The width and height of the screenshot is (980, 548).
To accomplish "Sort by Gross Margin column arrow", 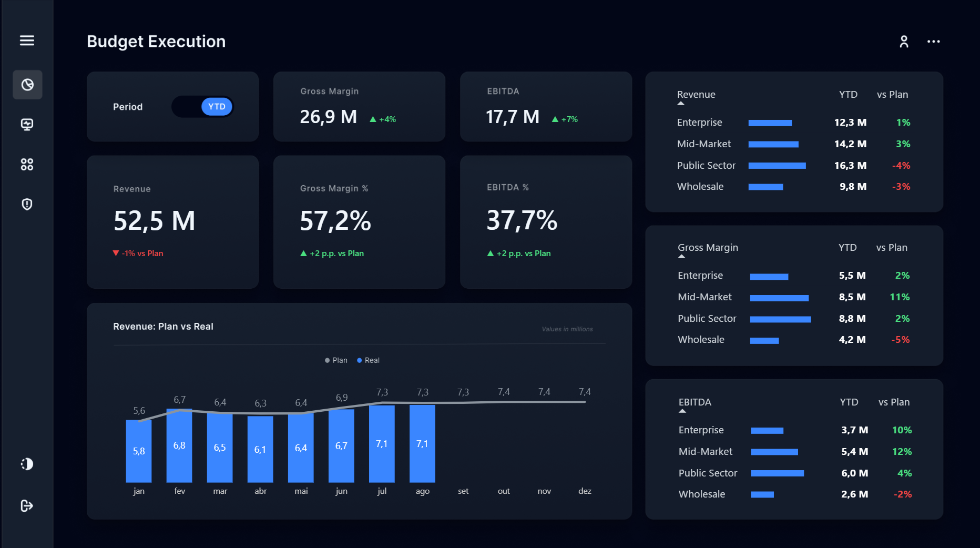I will (x=681, y=257).
